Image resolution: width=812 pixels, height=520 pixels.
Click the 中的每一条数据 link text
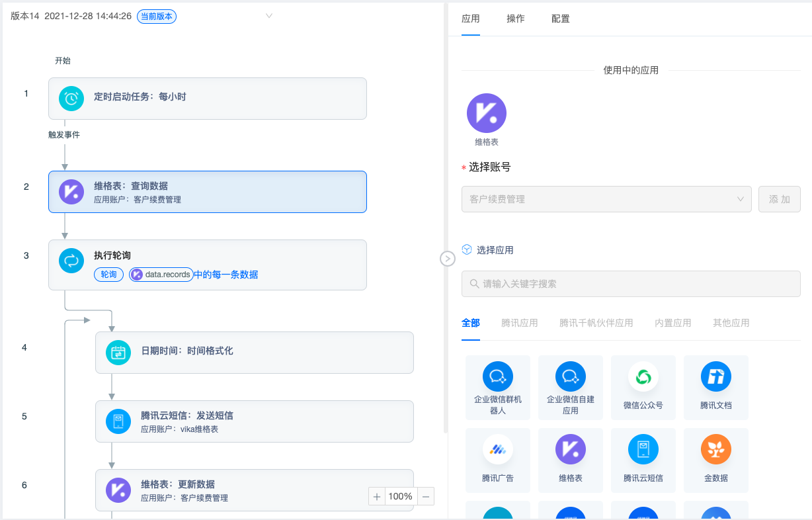tap(225, 275)
